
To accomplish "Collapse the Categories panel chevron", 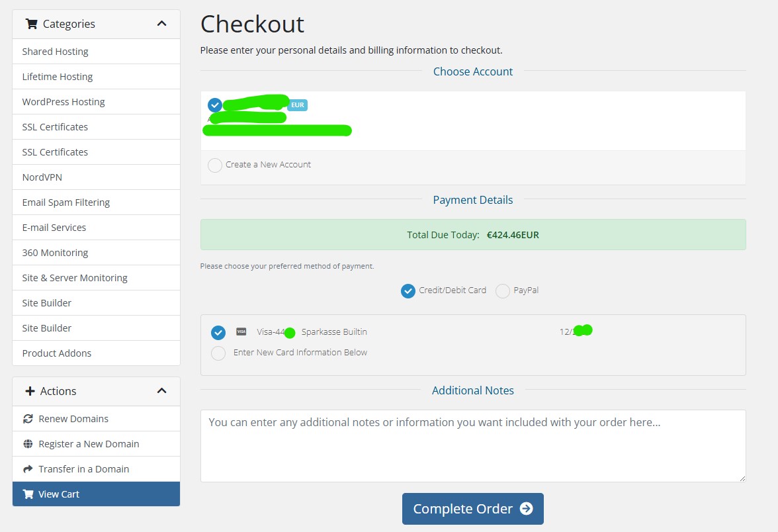I will (x=162, y=24).
